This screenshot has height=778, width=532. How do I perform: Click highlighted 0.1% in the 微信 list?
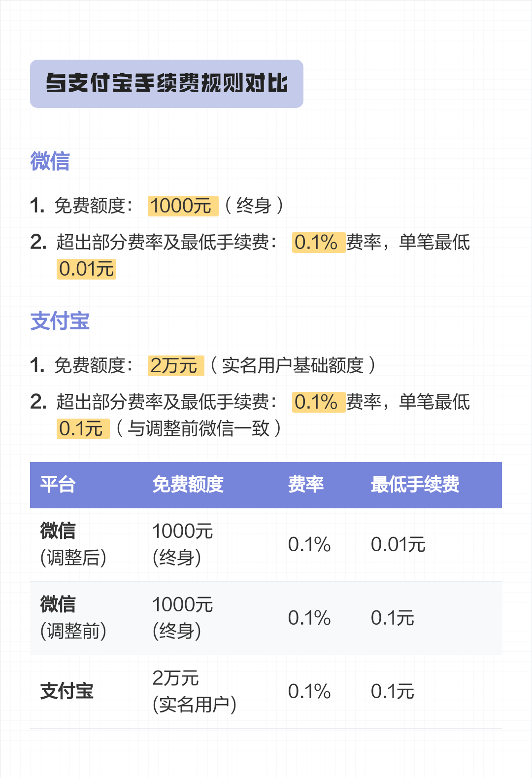318,242
